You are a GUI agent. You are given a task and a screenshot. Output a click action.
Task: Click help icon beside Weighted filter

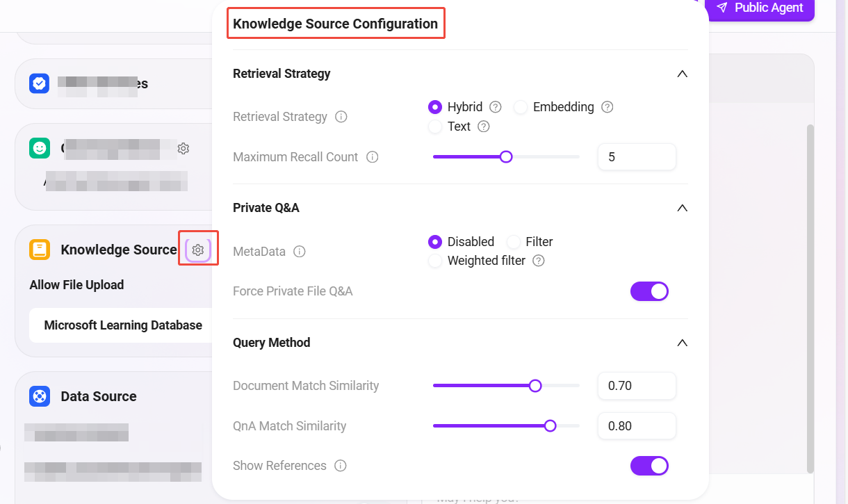538,261
